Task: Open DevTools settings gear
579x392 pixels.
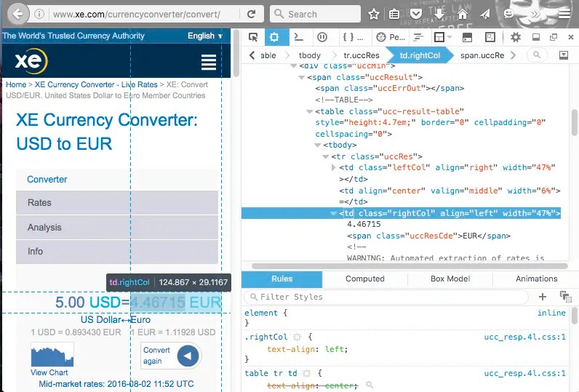Action: click(516, 37)
